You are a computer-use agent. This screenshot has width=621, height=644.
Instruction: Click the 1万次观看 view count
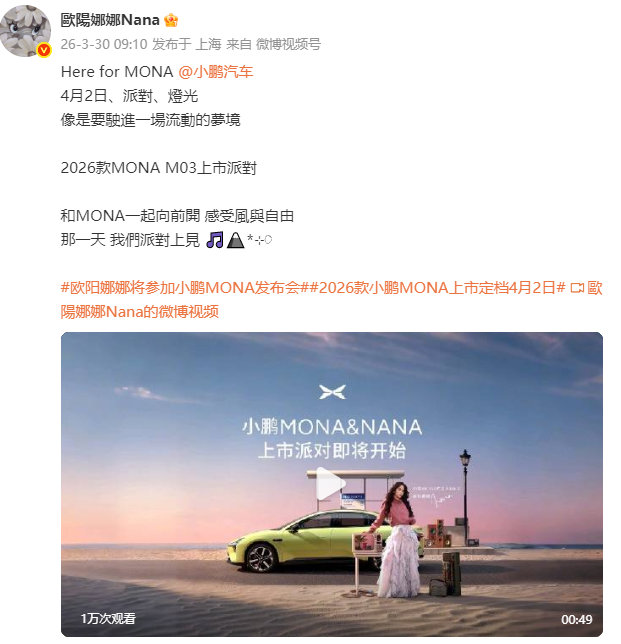pyautogui.click(x=108, y=618)
